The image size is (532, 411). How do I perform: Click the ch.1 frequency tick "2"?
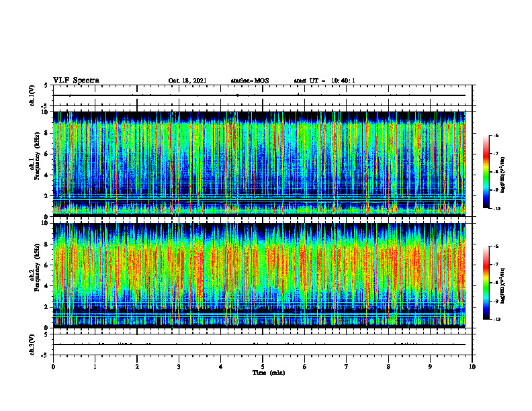pyautogui.click(x=47, y=196)
